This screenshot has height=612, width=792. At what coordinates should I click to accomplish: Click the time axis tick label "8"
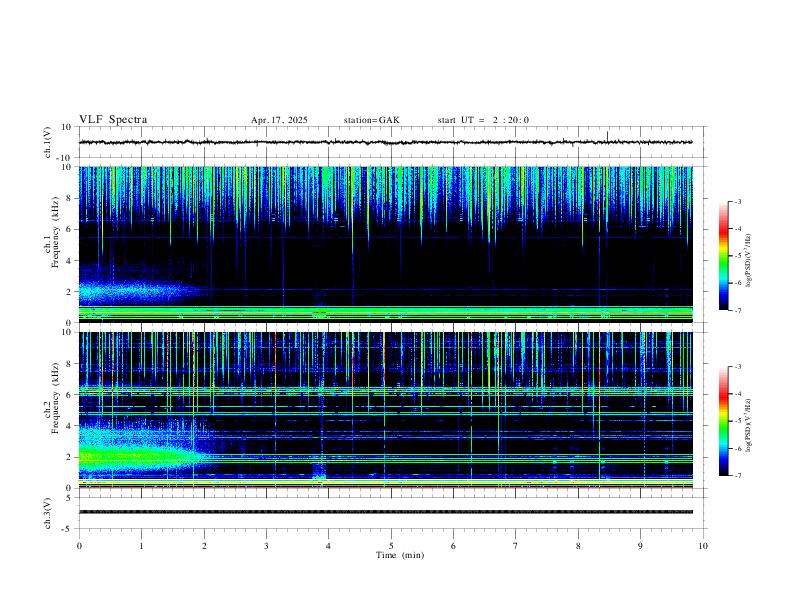click(x=578, y=546)
